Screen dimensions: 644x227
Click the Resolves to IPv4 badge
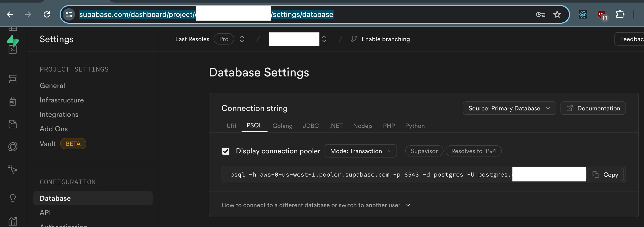474,151
